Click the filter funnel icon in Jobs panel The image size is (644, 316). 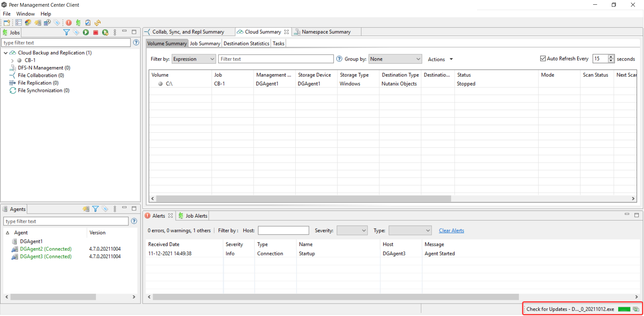tap(66, 32)
